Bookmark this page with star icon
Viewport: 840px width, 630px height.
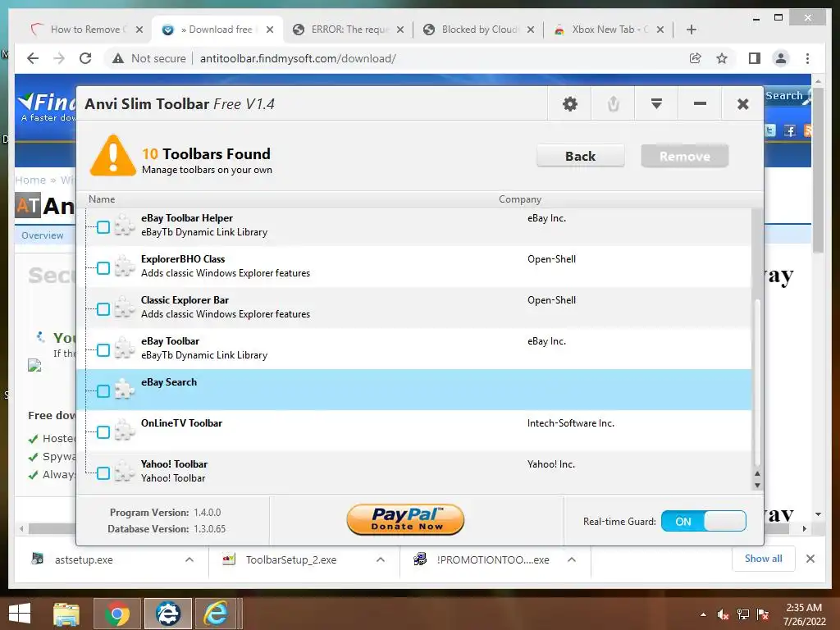click(x=722, y=58)
